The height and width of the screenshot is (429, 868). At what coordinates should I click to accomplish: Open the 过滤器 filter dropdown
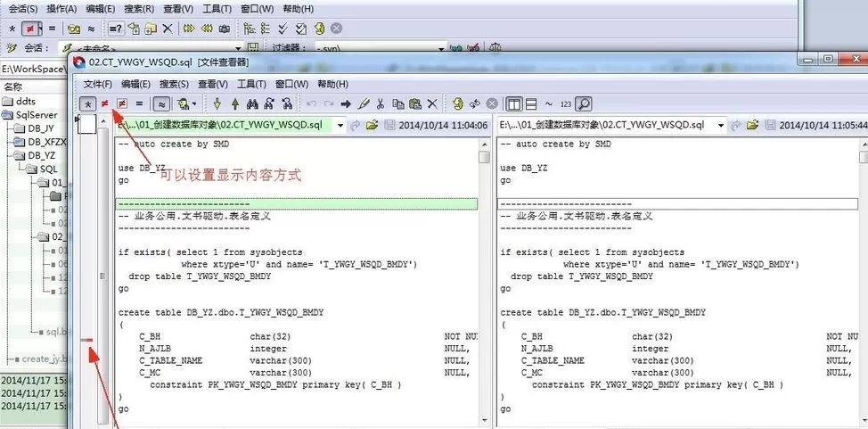(441, 49)
